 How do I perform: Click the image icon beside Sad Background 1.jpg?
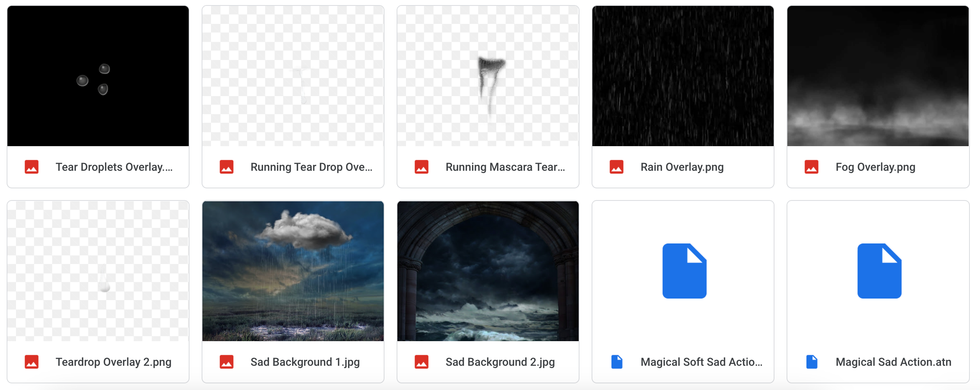[x=227, y=362]
